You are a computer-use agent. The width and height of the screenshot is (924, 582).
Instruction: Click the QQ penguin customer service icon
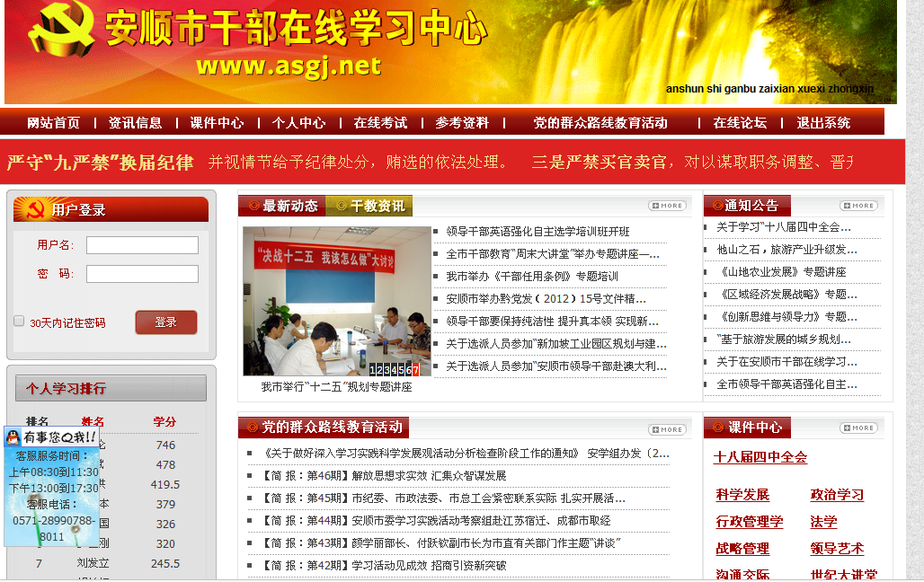coord(13,437)
